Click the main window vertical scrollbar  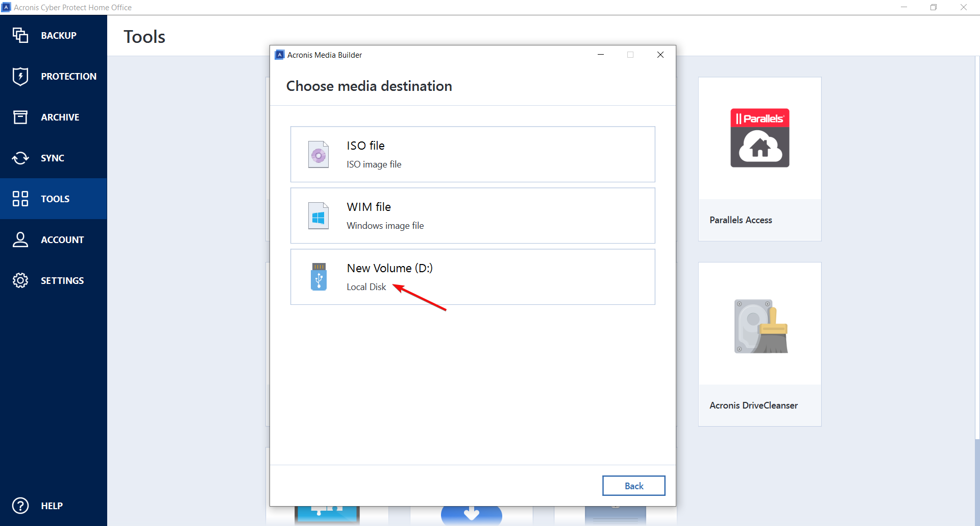point(977,291)
